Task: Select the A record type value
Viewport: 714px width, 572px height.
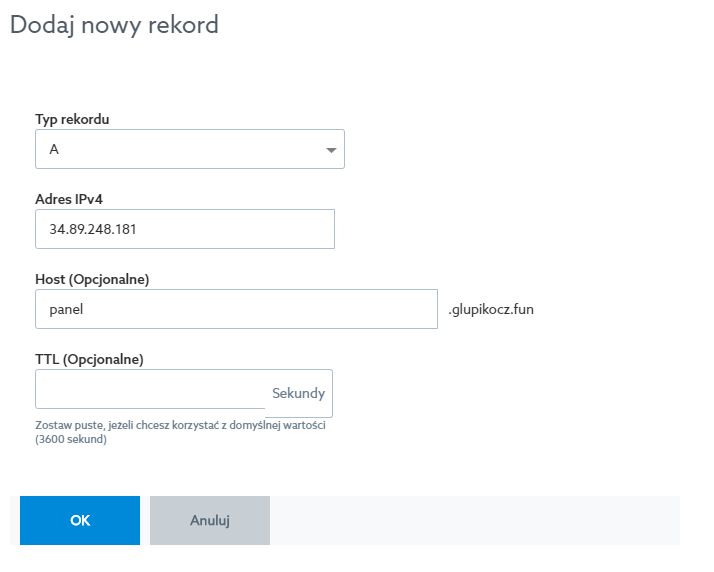Action: point(54,150)
